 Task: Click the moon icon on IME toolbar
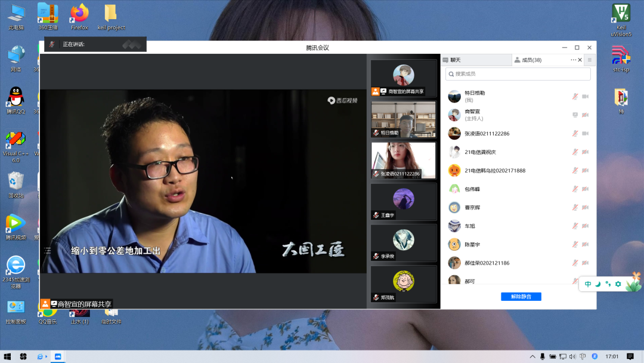coord(598,284)
